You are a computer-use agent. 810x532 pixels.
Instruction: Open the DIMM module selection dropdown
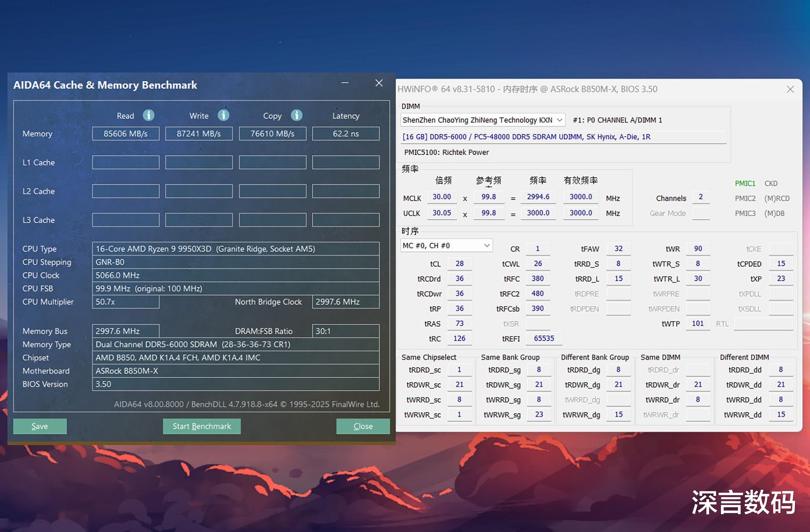point(559,120)
